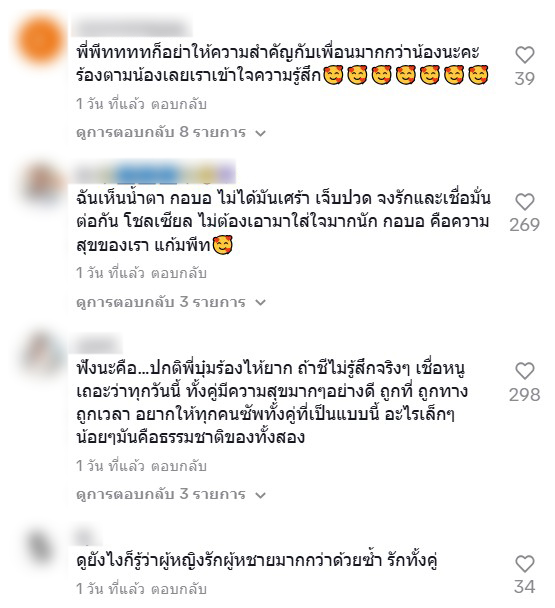Like the comment with 39 likes

coord(525,55)
